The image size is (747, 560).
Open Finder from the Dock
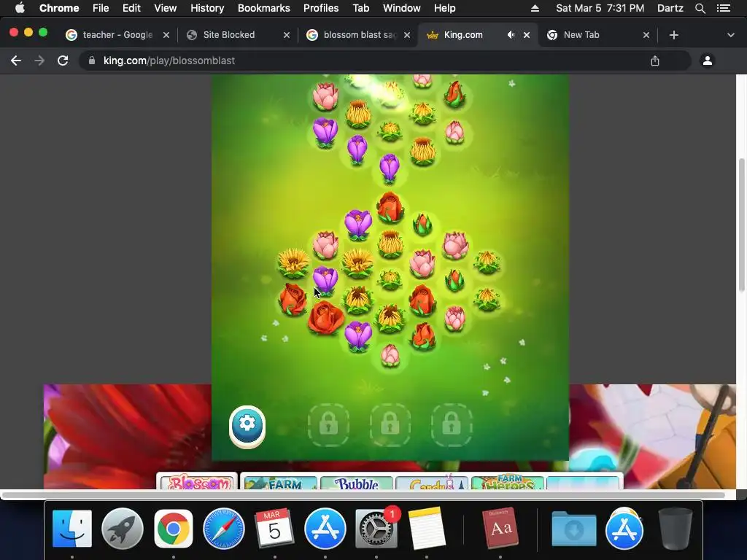[72, 529]
